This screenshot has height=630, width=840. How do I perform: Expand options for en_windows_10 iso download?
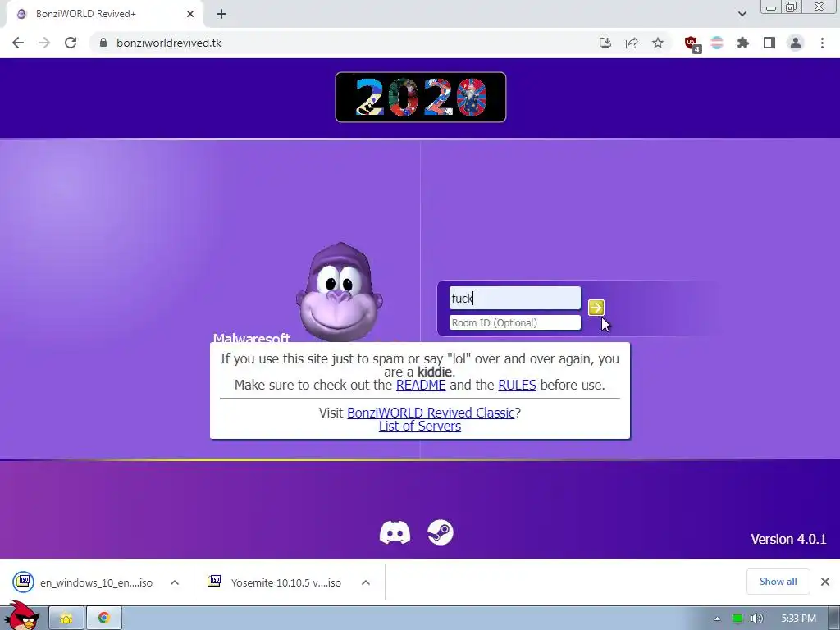175,582
